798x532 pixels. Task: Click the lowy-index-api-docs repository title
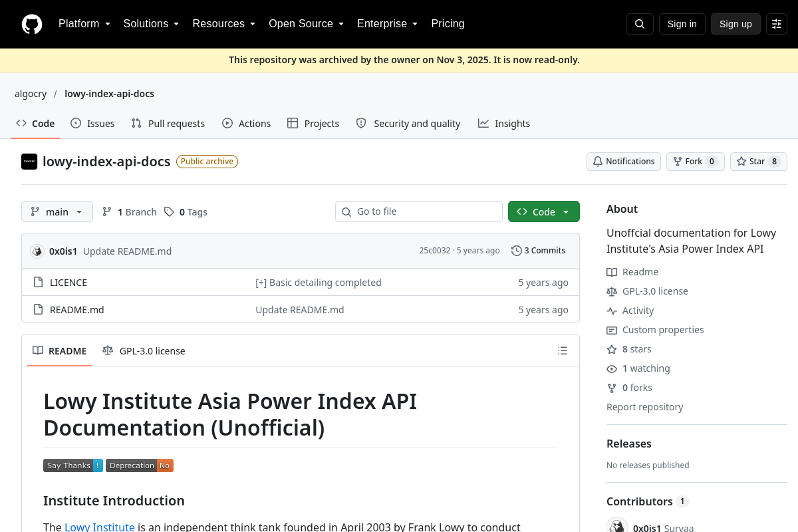pos(106,162)
